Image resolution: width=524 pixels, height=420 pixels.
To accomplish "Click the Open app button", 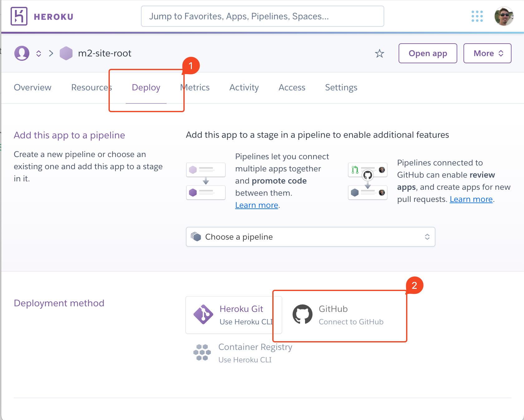I will [x=428, y=53].
